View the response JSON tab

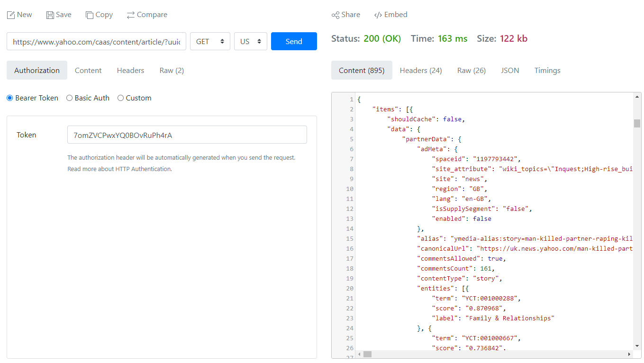[510, 70]
